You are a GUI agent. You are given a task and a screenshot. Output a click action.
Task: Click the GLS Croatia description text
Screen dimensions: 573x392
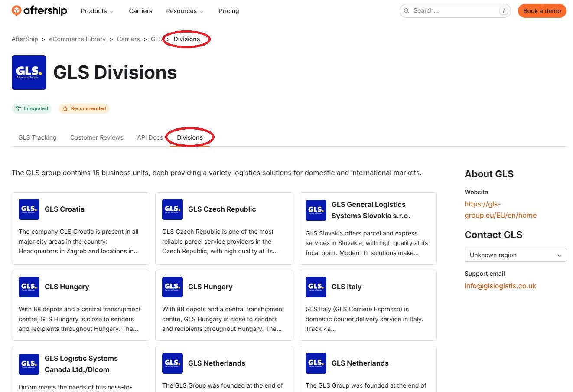[x=79, y=242]
